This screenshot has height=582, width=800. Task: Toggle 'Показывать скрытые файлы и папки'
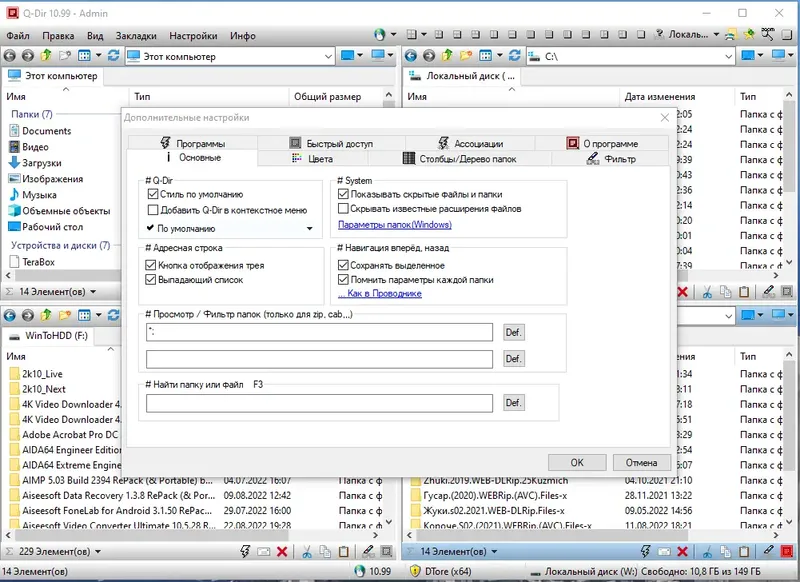coord(343,194)
